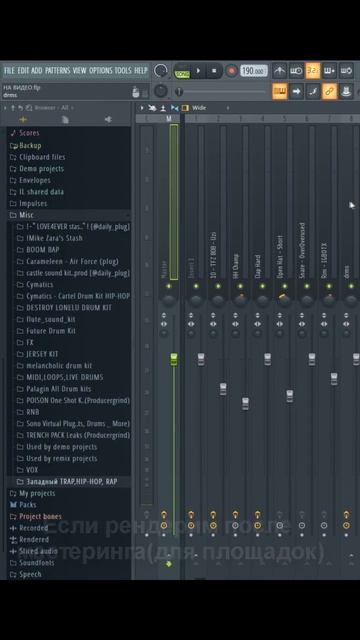Image resolution: width=360 pixels, height=640 pixels.
Task: Open the HELP menu
Action: click(141, 71)
